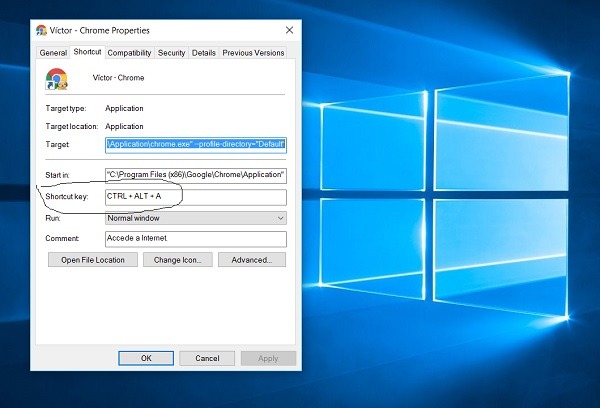The width and height of the screenshot is (600, 408).
Task: Click the large Chrome shortcut icon
Action: point(57,80)
